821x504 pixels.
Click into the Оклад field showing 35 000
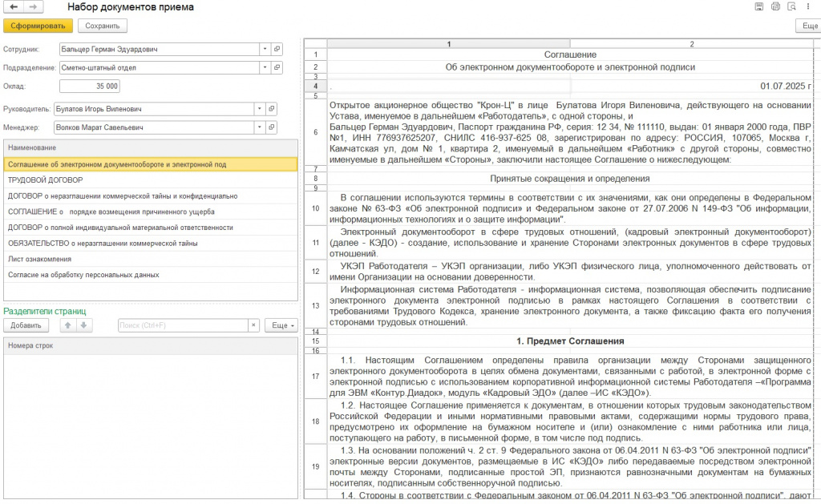point(90,86)
